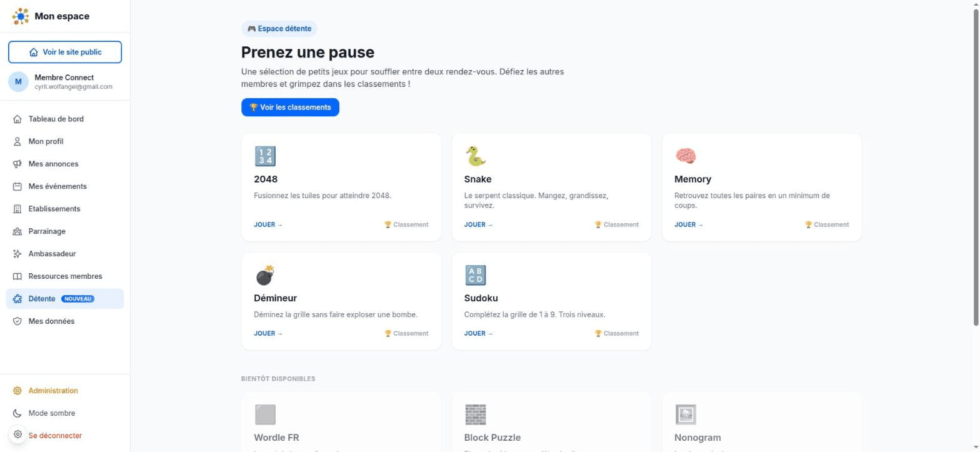Select Etablissements in the sidebar
Image resolution: width=980 pixels, height=452 pixels.
pos(65,209)
